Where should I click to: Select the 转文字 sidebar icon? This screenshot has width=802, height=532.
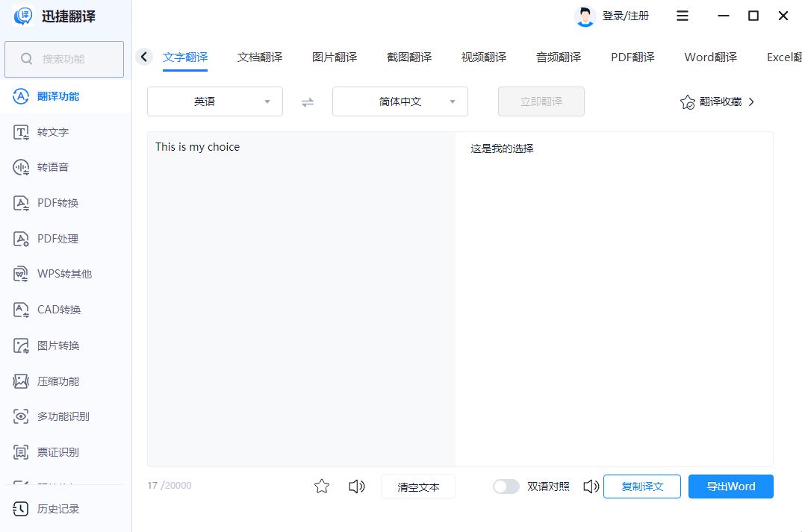point(21,132)
